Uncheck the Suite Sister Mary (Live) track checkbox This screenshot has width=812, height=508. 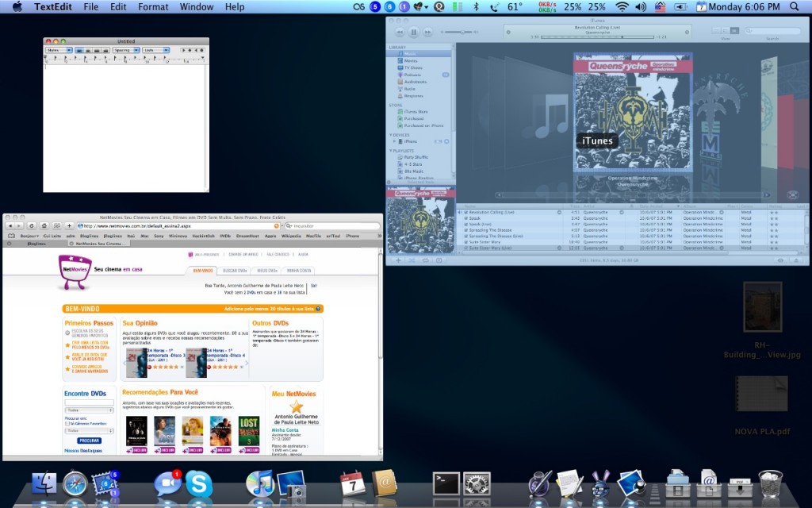pos(466,248)
